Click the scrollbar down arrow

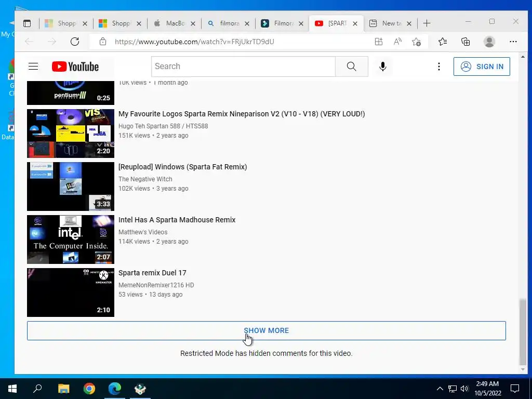(x=523, y=370)
